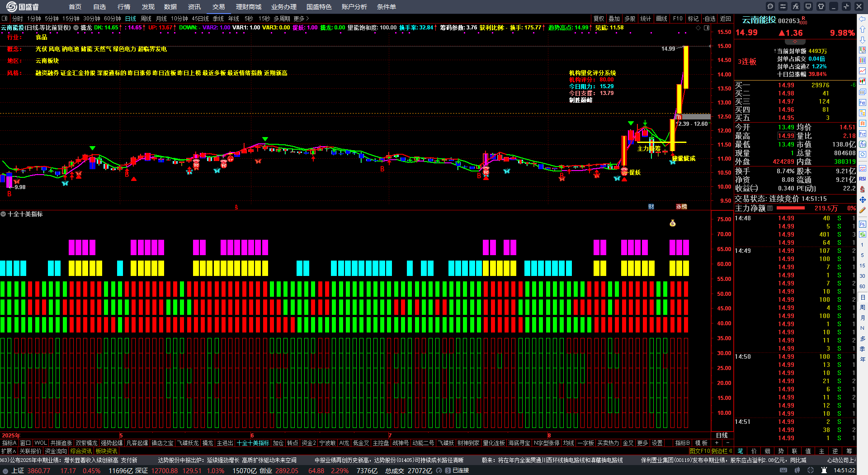Click the back arrow in right sidebar
Image resolution: width=868 pixels, height=475 pixels.
point(863,19)
